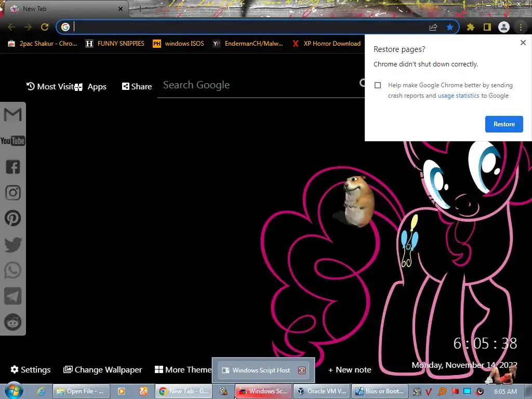Open More Themes
This screenshot has height=399, width=532.
183,369
